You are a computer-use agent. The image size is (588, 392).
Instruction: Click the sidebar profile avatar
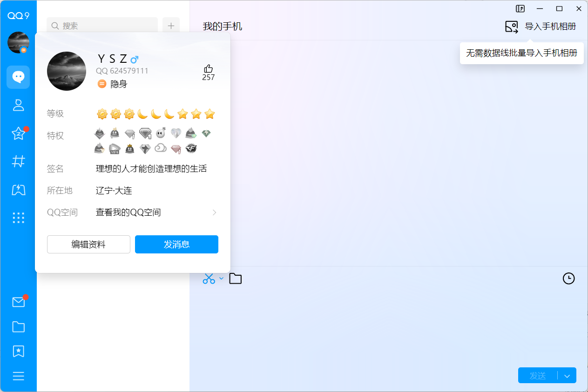pyautogui.click(x=18, y=42)
